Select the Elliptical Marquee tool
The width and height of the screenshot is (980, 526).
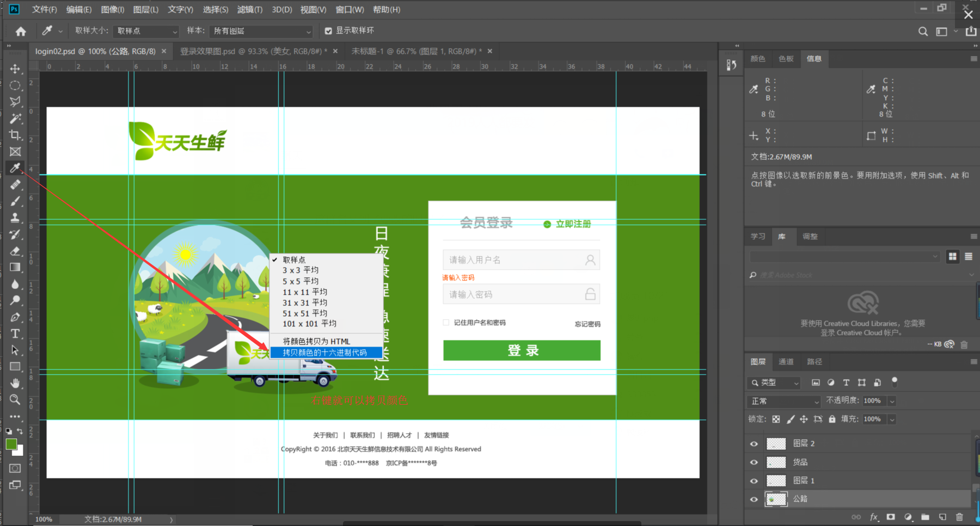(15, 85)
